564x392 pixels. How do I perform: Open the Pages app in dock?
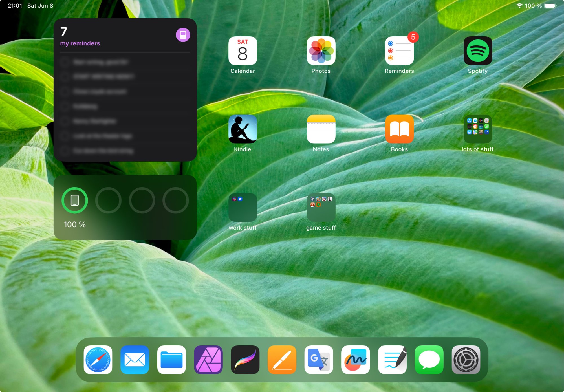(x=282, y=360)
